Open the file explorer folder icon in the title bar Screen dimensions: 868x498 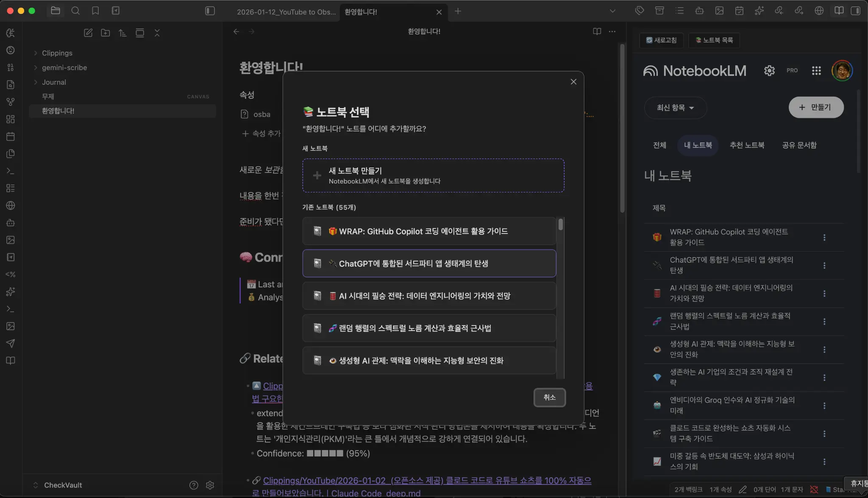tap(56, 11)
